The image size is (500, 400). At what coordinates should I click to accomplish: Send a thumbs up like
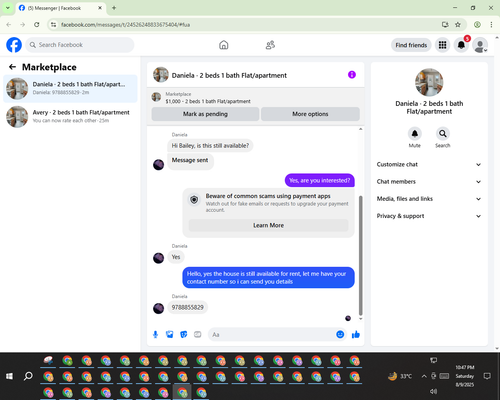356,334
